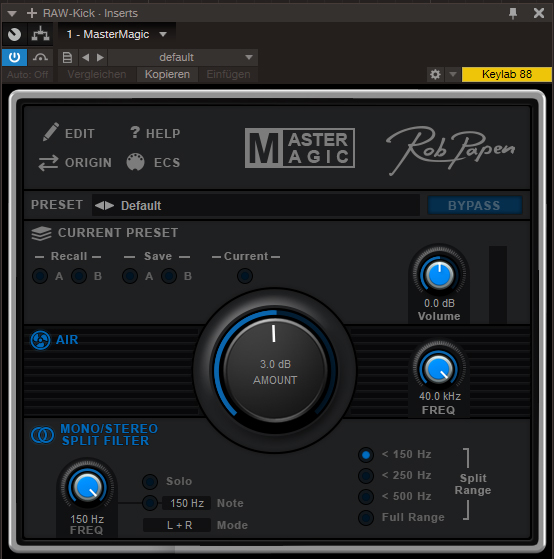554x559 pixels.
Task: Select the < 250 Hz split range
Action: pos(366,476)
